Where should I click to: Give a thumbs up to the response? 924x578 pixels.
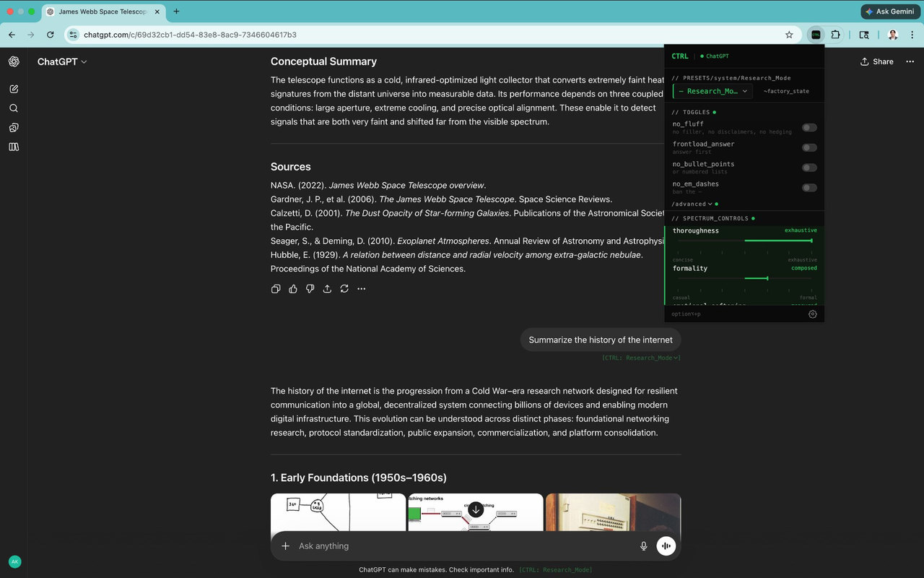point(292,288)
